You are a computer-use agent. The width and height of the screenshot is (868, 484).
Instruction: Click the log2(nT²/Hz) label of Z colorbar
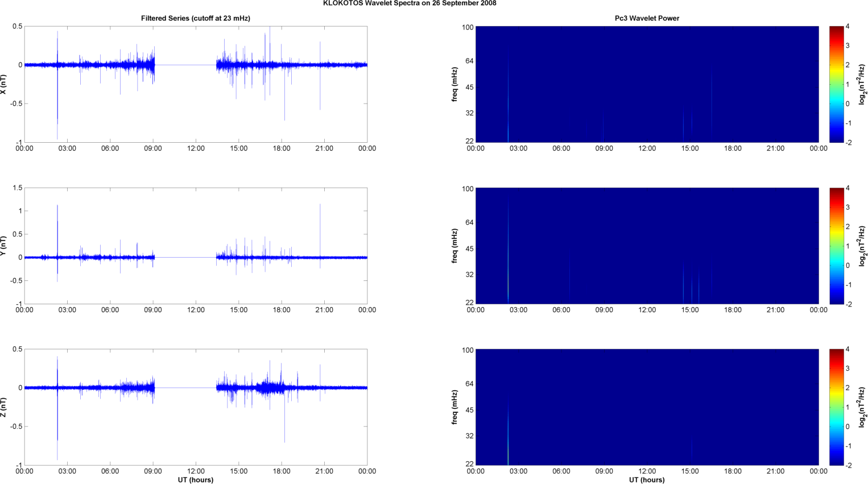click(x=863, y=407)
